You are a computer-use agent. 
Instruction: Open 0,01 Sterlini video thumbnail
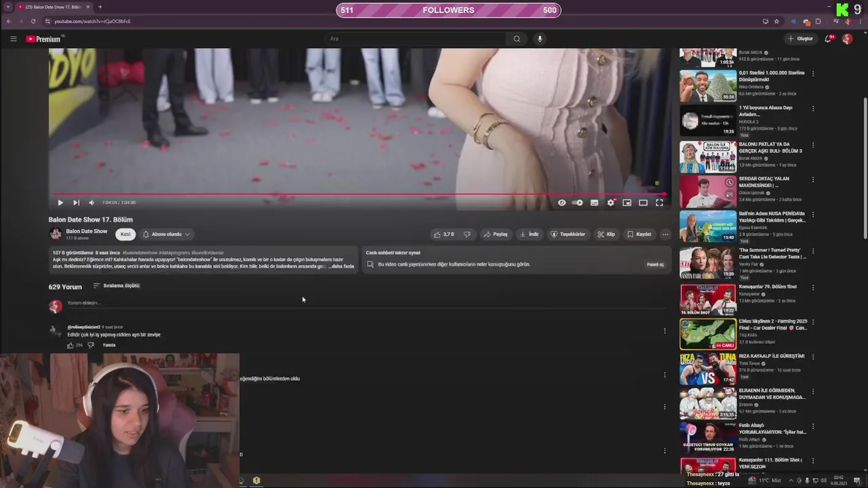tap(708, 85)
